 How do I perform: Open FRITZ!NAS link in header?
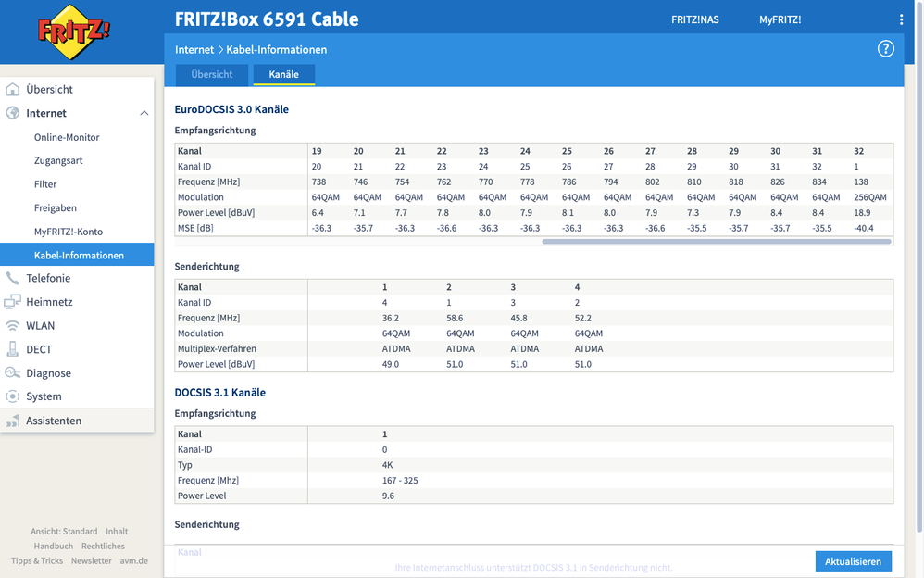[x=694, y=19]
